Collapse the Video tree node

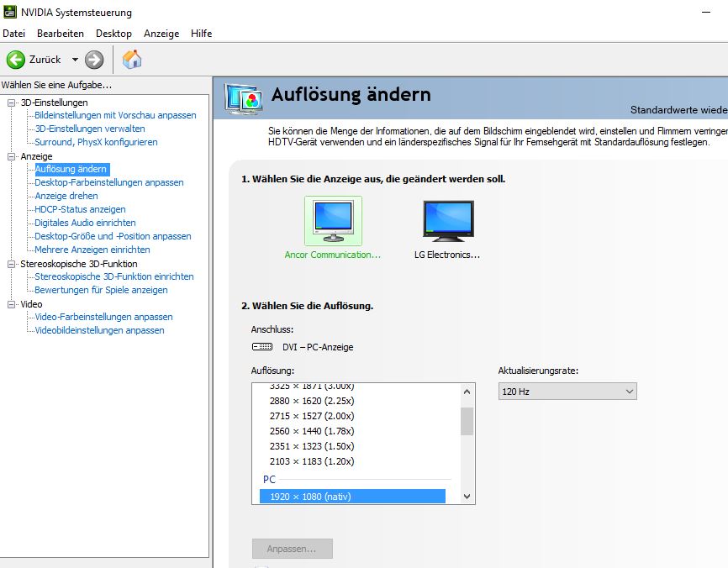[x=11, y=304]
